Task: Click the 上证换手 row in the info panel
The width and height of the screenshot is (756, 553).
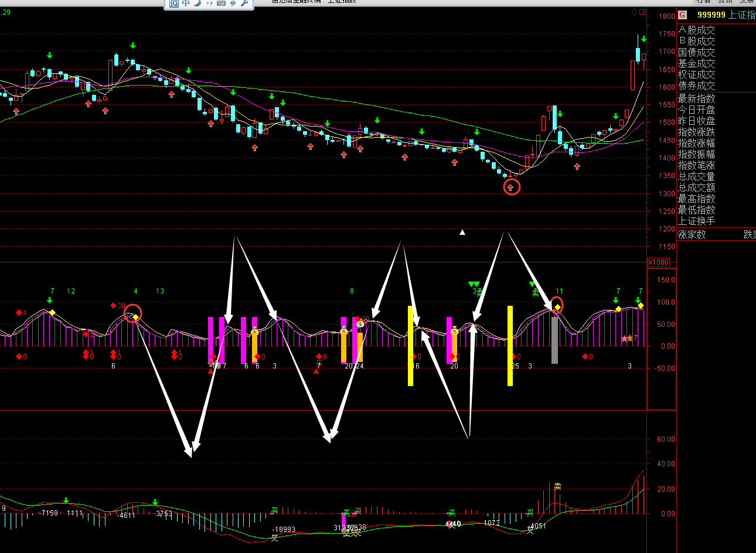Action: tap(697, 221)
